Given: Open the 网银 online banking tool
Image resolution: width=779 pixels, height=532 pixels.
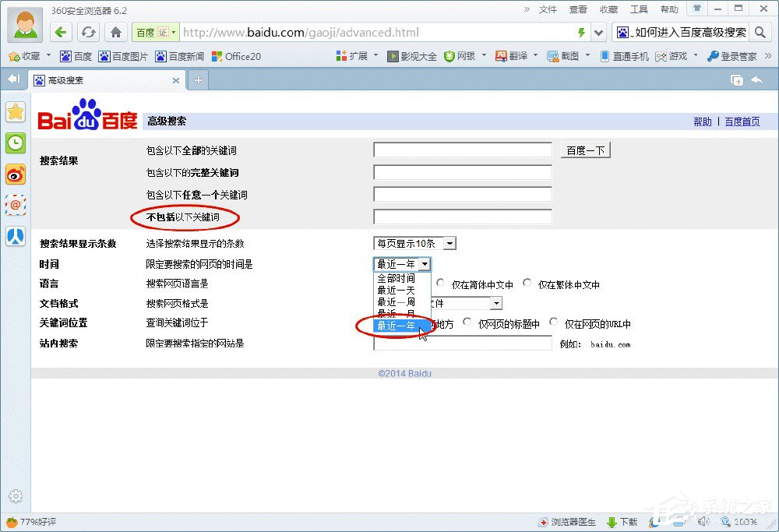Looking at the screenshot, I should click(x=463, y=56).
